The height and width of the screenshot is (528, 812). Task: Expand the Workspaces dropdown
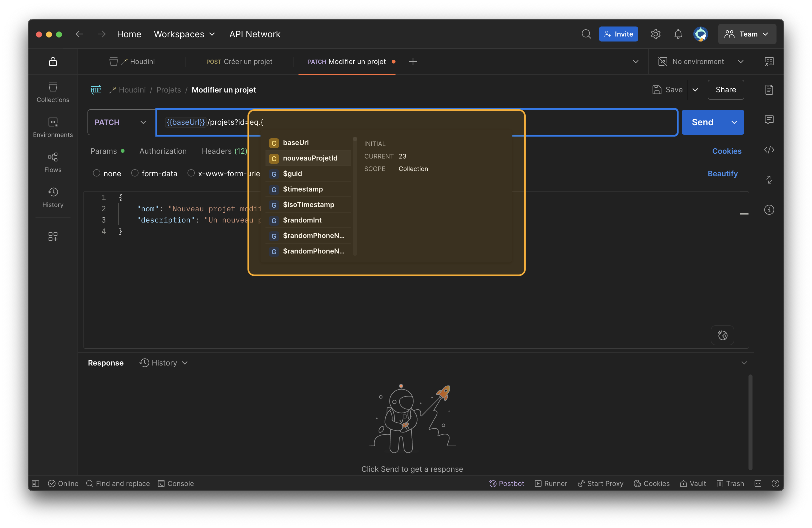pyautogui.click(x=184, y=34)
